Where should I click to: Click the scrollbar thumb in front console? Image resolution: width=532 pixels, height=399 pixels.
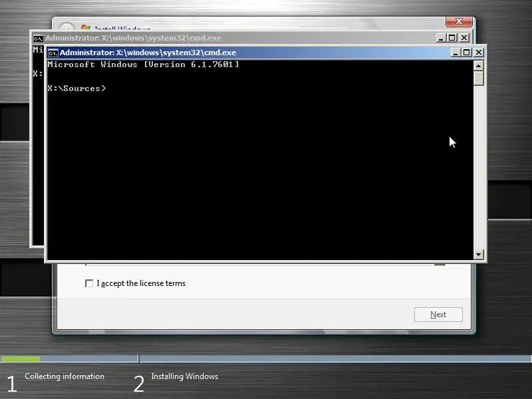point(478,78)
